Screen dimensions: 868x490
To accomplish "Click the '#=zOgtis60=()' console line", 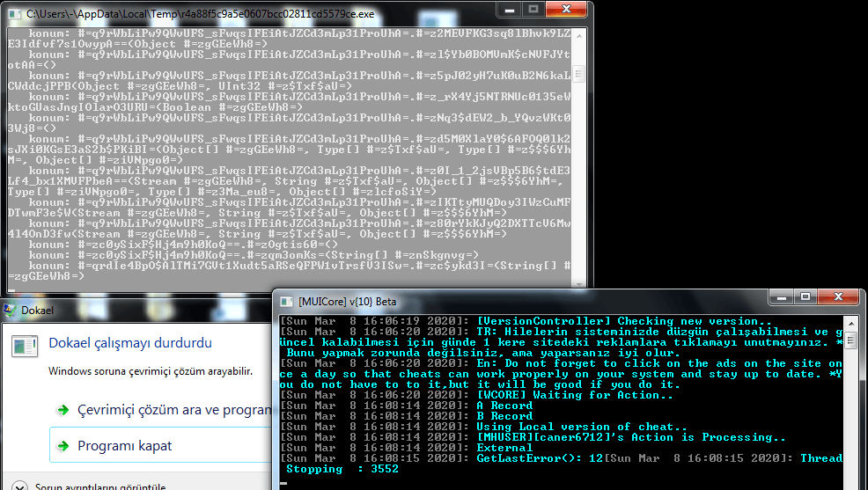I will (183, 245).
